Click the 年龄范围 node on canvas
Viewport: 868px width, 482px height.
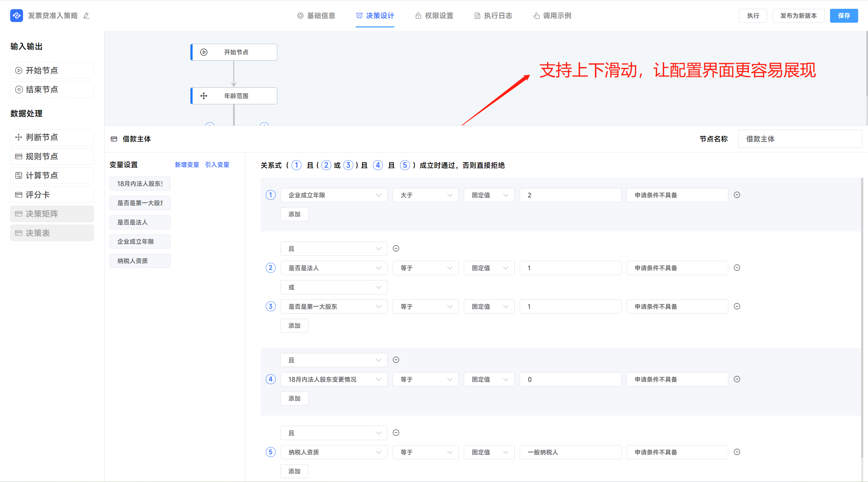(x=234, y=96)
